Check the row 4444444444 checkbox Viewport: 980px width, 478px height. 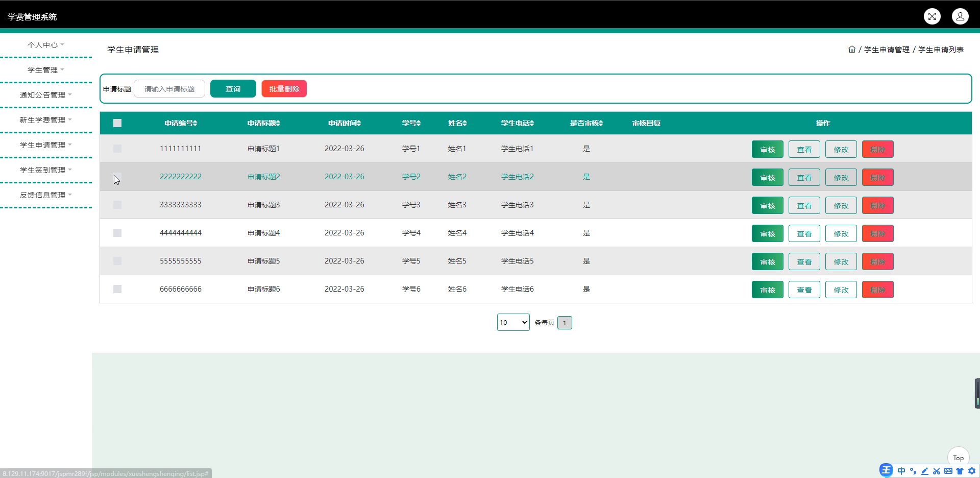pyautogui.click(x=117, y=233)
